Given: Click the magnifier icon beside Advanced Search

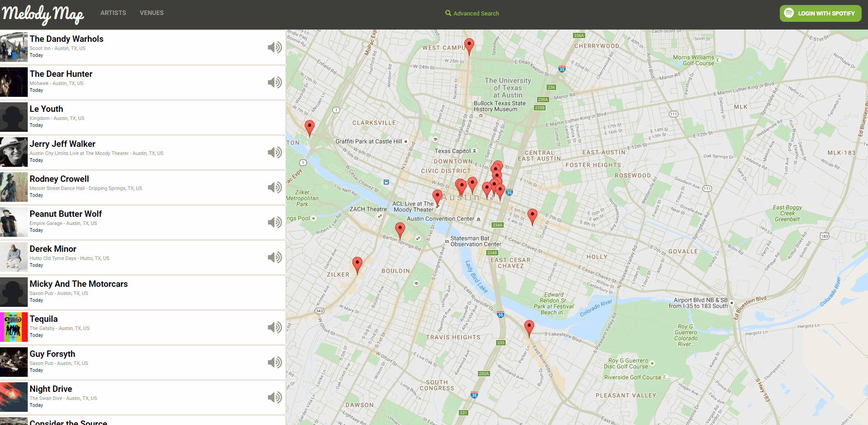Looking at the screenshot, I should click(448, 13).
